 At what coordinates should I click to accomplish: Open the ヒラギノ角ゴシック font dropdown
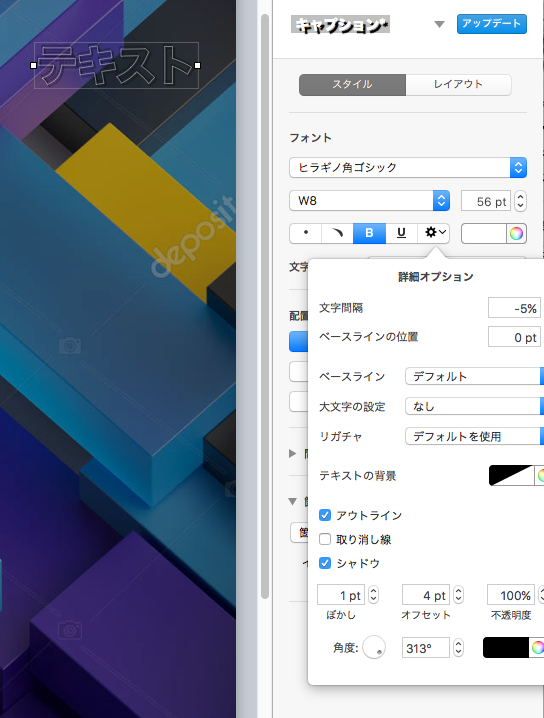[408, 168]
